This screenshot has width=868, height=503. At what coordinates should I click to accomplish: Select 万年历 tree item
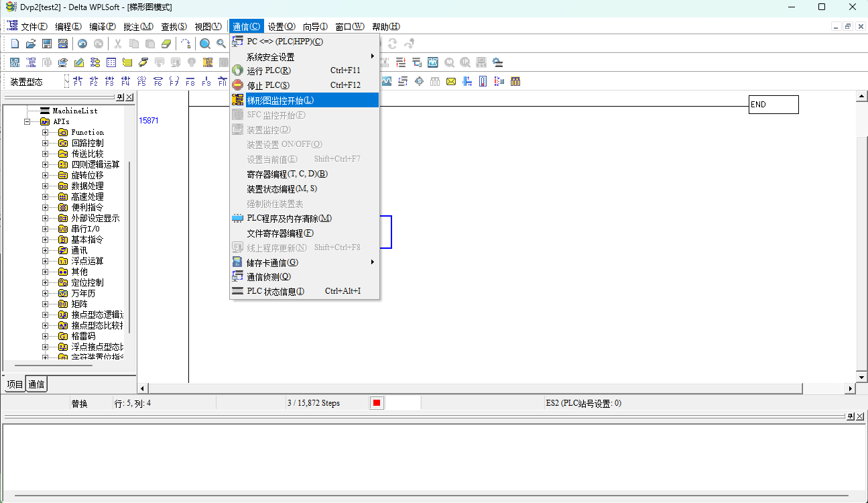coord(83,293)
